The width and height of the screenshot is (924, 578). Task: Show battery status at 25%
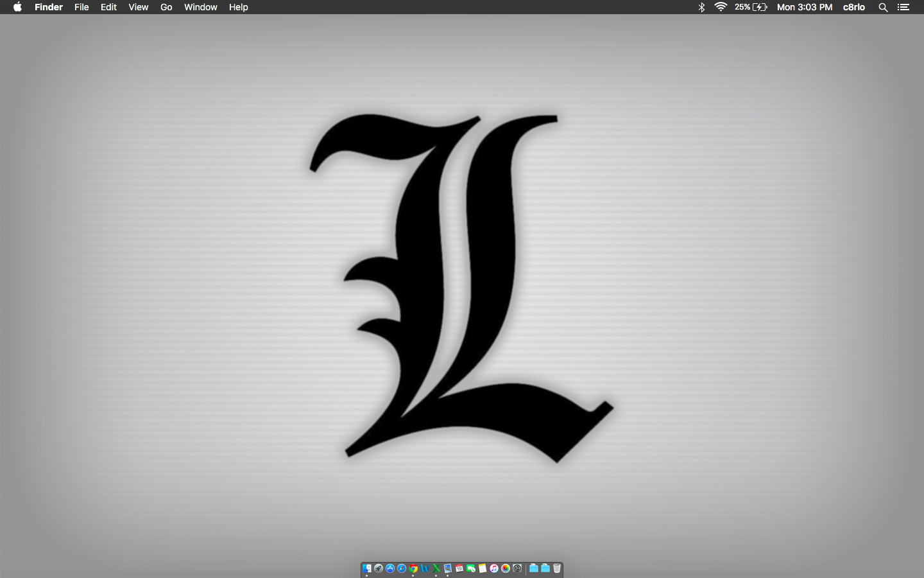click(x=751, y=7)
